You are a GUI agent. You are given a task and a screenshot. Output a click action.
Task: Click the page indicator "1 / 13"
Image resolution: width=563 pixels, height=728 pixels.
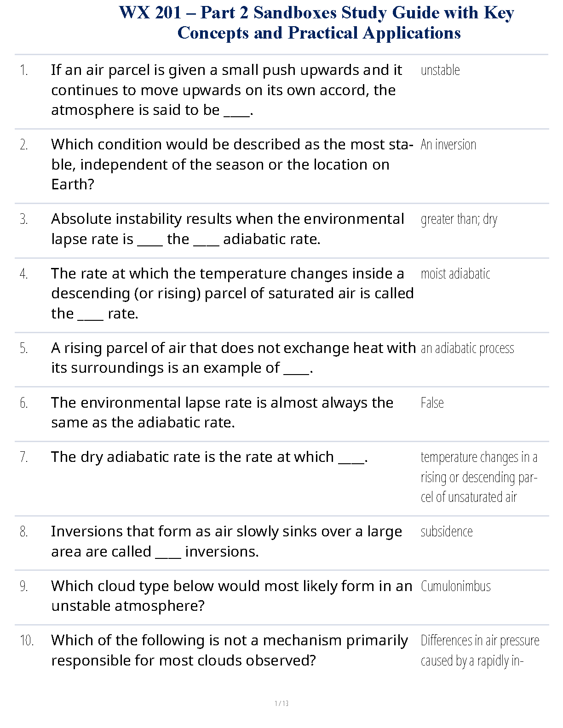tap(281, 703)
